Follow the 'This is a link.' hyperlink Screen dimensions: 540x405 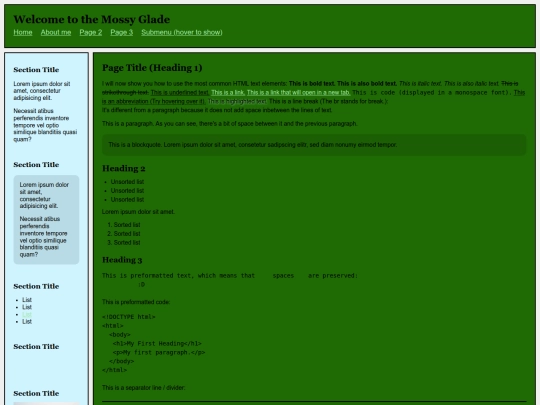228,92
